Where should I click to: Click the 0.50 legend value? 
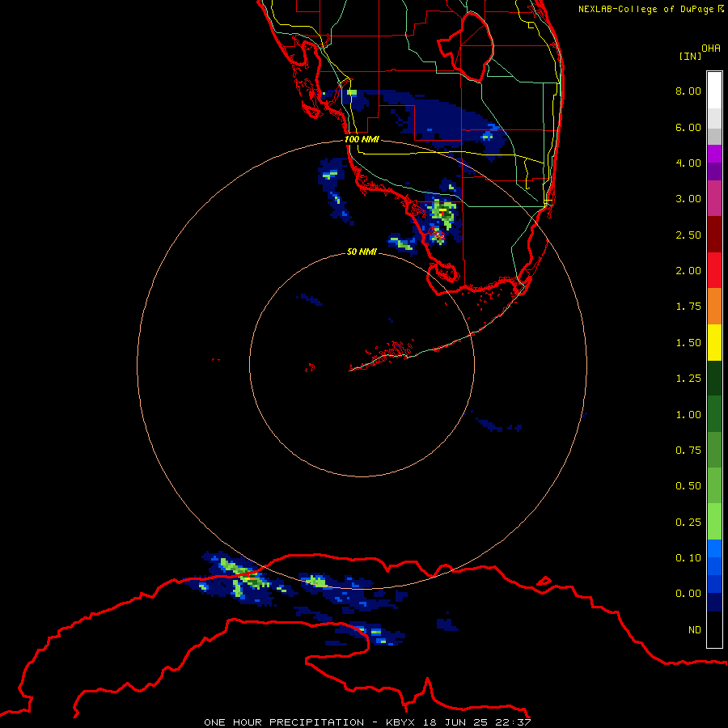pyautogui.click(x=688, y=486)
